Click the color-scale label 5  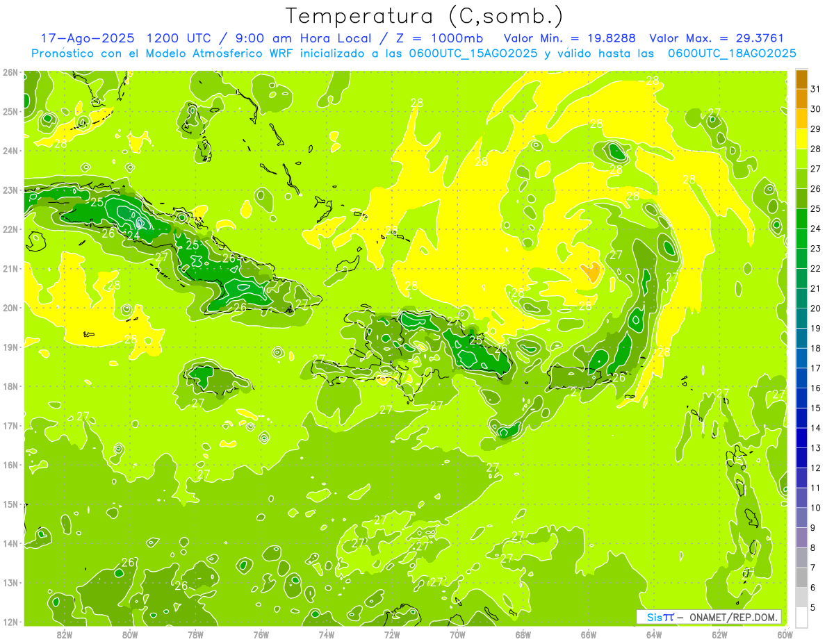(813, 607)
